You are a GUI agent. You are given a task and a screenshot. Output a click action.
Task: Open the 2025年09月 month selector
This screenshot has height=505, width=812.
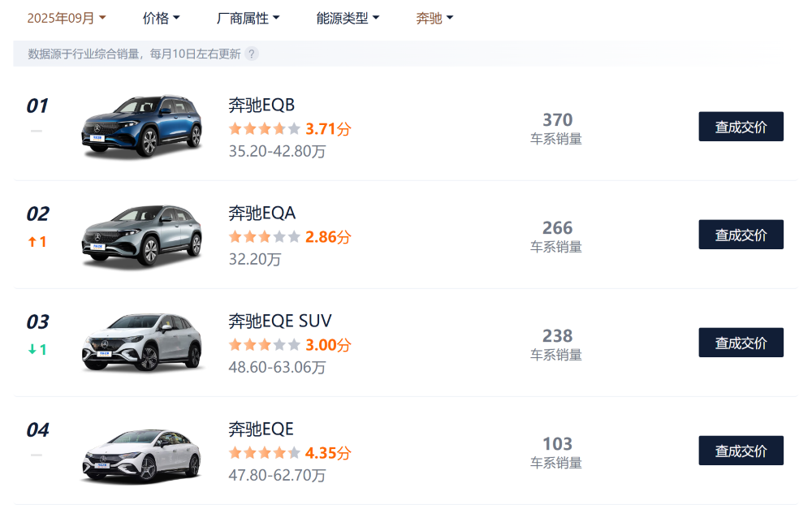coord(65,17)
